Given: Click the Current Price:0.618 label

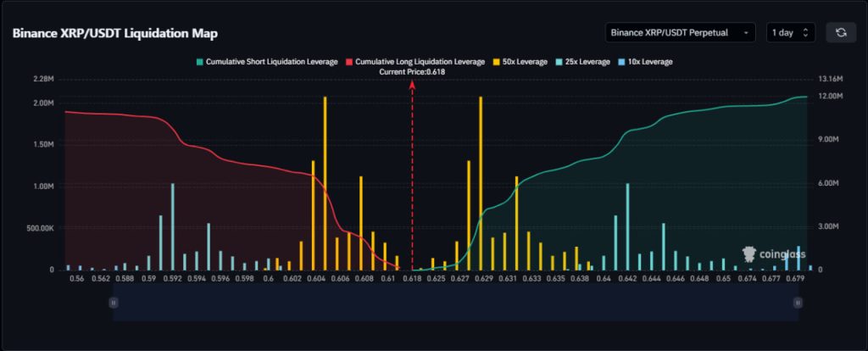Looking at the screenshot, I should tap(413, 71).
